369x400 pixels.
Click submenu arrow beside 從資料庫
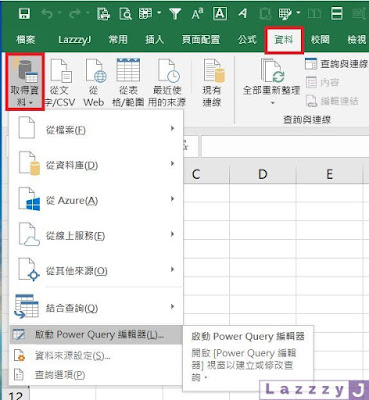coord(172,164)
